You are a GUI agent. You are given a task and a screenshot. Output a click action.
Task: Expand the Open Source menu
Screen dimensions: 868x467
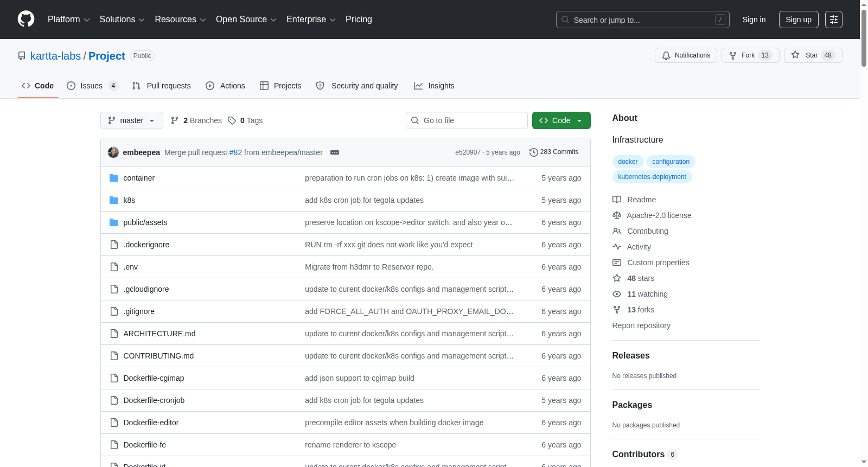coord(246,20)
